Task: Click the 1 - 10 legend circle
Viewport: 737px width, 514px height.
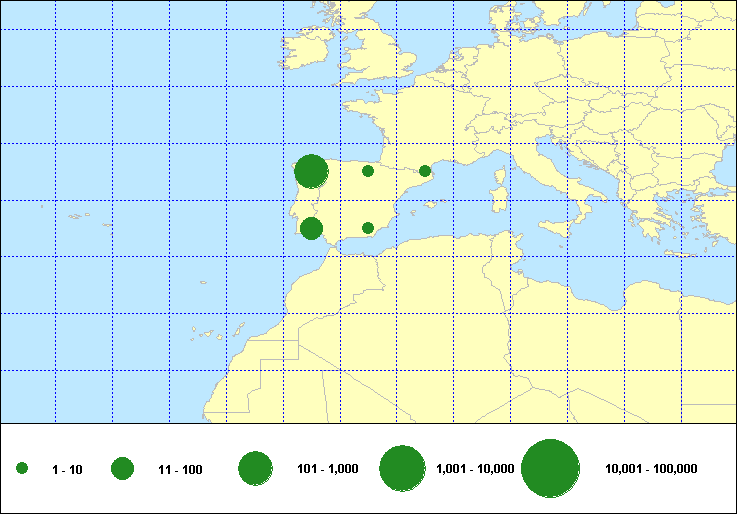Action: click(x=22, y=469)
